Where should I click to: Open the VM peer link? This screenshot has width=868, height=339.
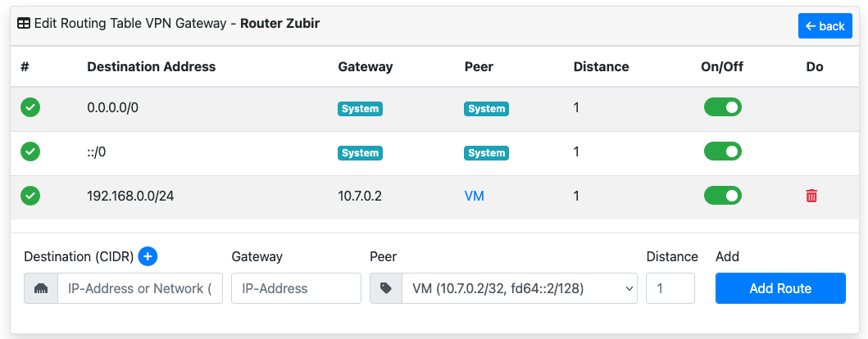(x=474, y=197)
